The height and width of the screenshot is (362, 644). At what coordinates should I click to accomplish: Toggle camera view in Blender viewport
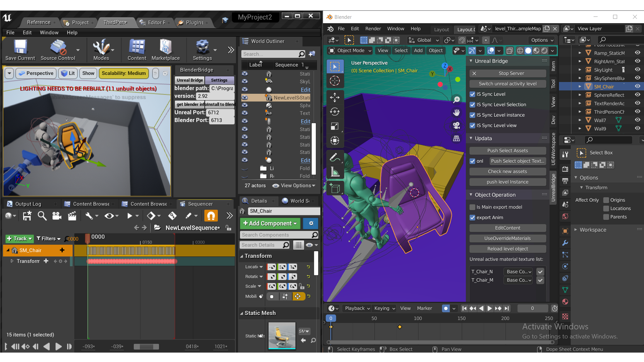coord(456,125)
